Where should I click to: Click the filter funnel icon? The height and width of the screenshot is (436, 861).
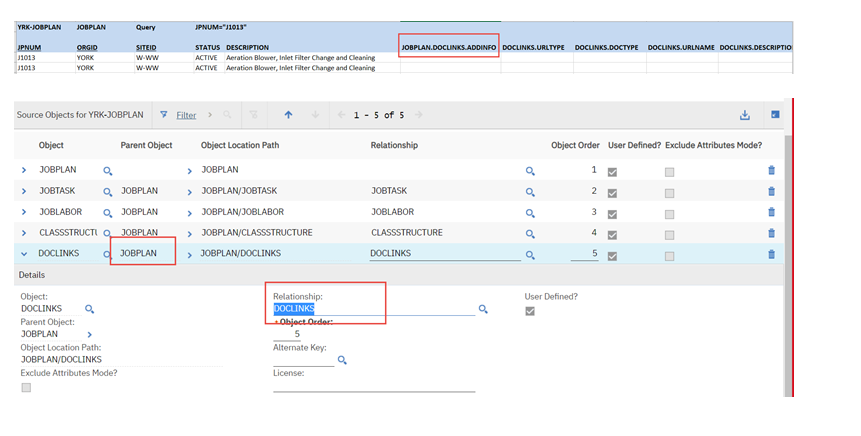164,115
